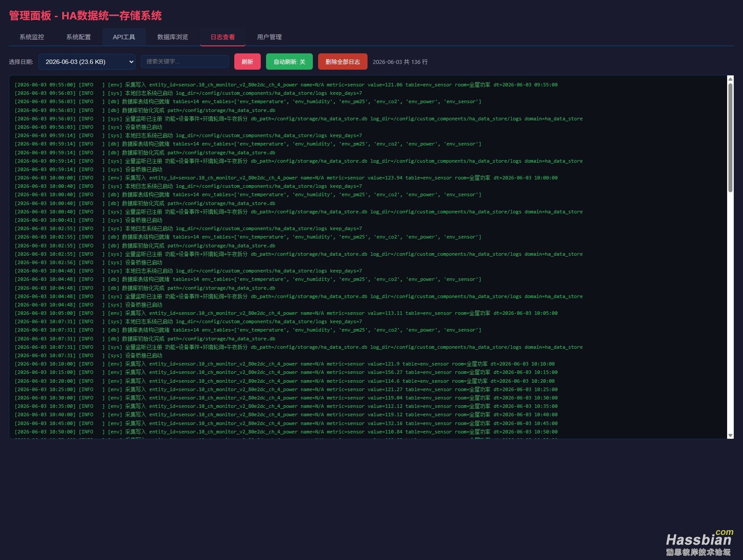
Task: Click the 10:02:55 全量监听已注册 log line
Action: tap(299, 254)
